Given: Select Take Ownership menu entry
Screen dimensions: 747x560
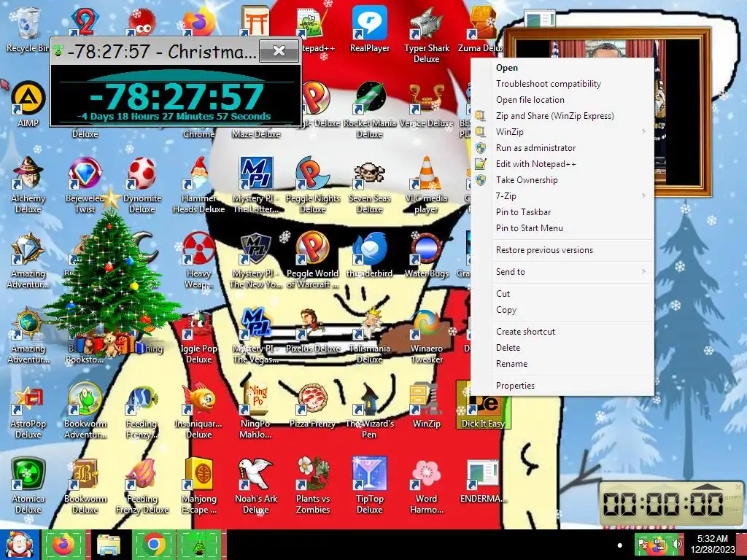Looking at the screenshot, I should click(x=562, y=180).
